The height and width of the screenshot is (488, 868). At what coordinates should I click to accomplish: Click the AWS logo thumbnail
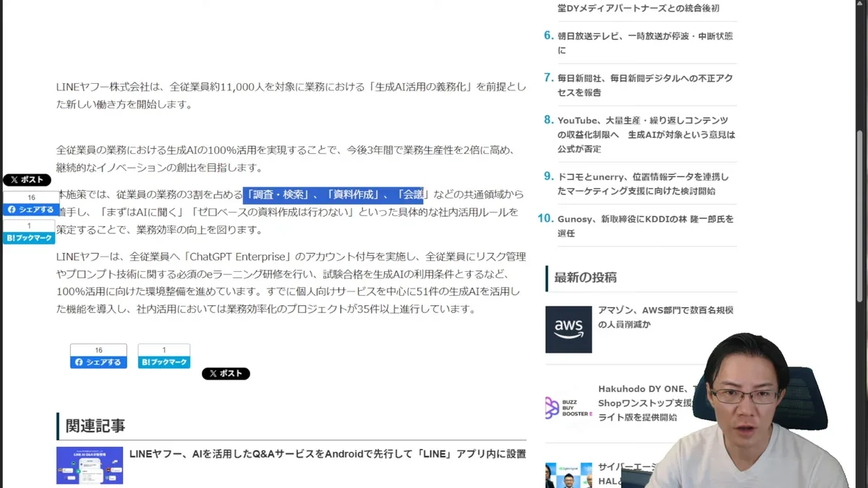coord(569,329)
